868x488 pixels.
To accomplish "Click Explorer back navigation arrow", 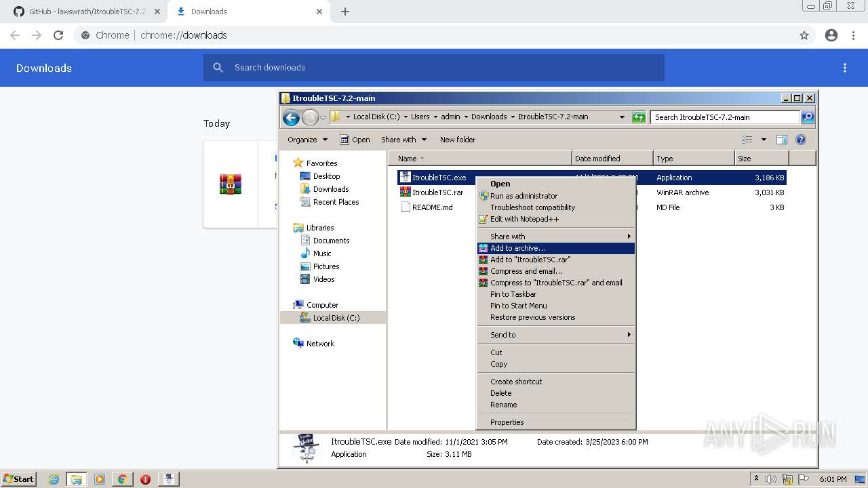I will (292, 117).
